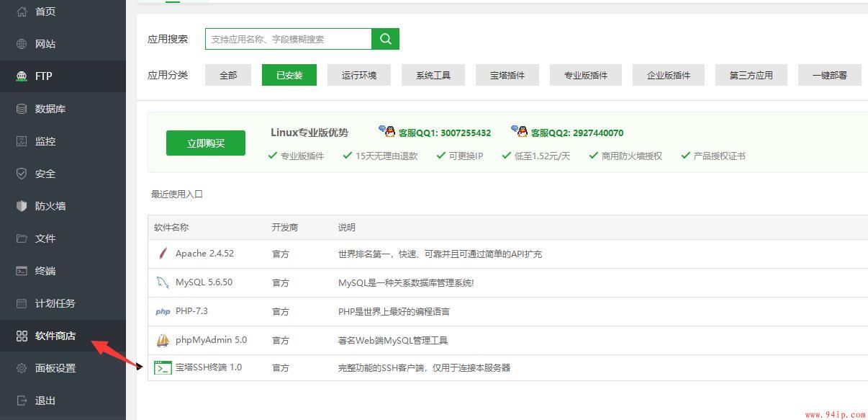Image resolution: width=868 pixels, height=420 pixels.
Task: Click the 文件 folder icon
Action: tap(22, 238)
